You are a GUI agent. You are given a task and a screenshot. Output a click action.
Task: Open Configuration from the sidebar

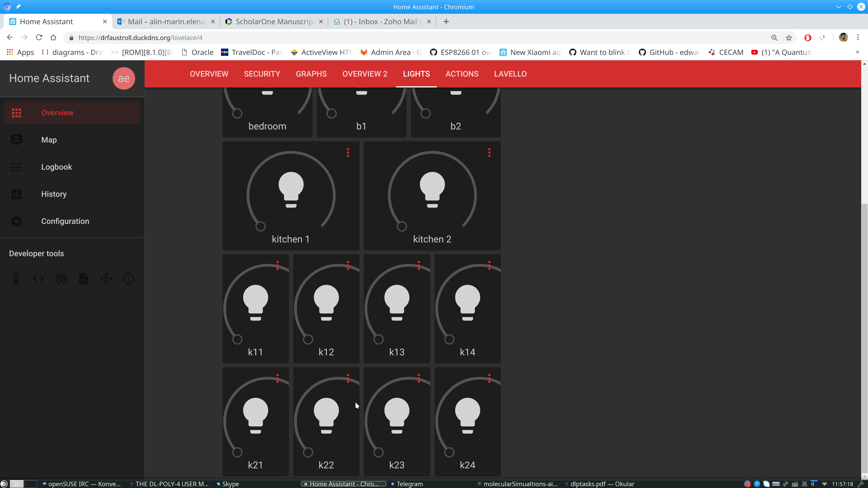pos(65,221)
